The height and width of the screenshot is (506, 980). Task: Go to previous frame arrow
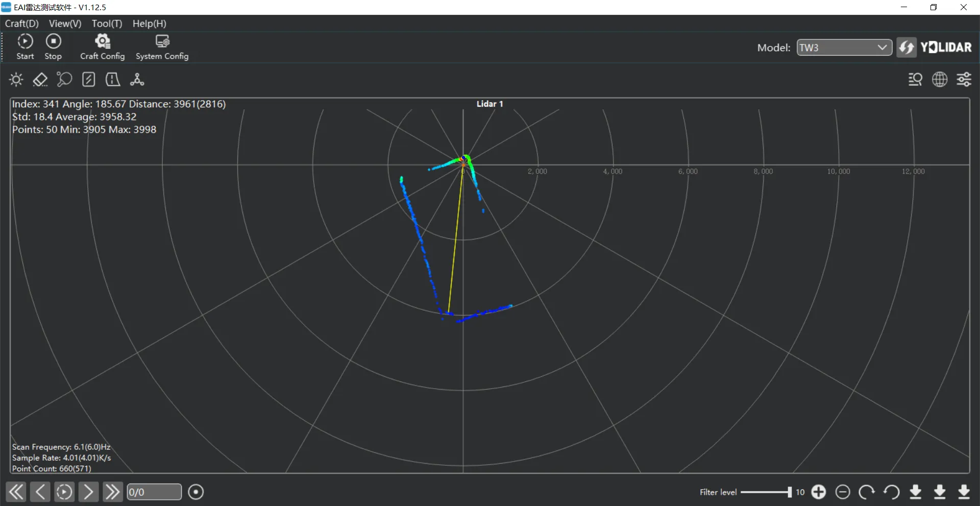point(40,492)
